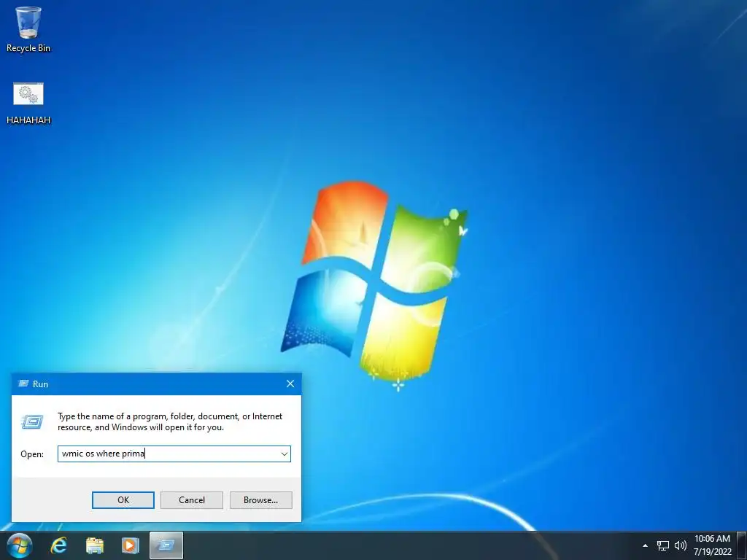
Task: Click the Open: label
Action: (32, 454)
